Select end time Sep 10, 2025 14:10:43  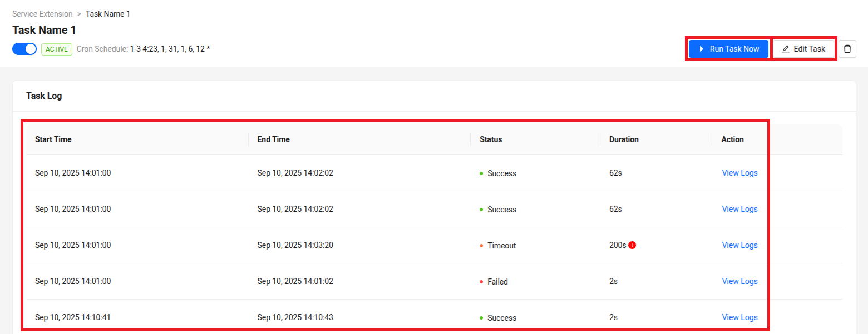coord(295,317)
